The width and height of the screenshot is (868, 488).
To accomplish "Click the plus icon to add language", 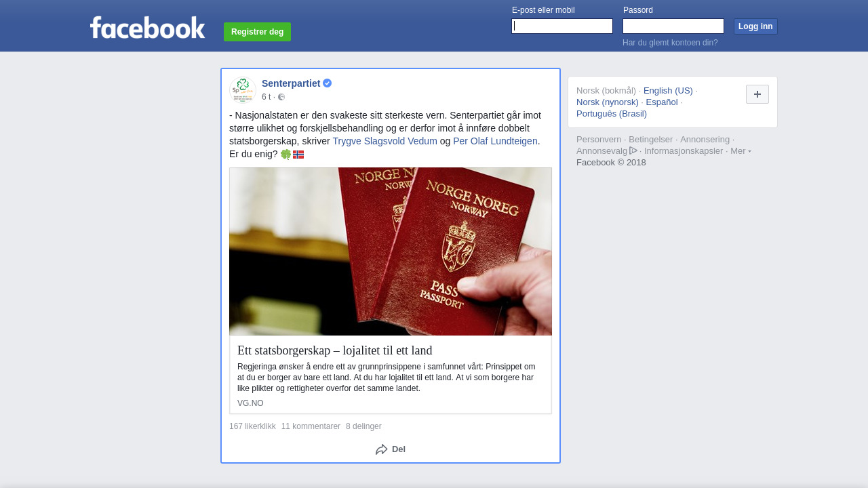I will (x=757, y=94).
